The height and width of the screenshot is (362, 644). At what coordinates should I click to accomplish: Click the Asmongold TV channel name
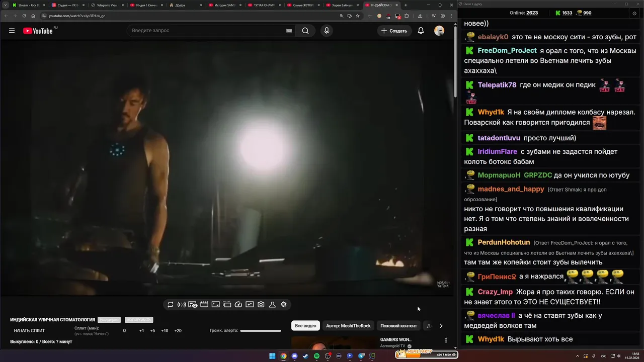coord(393,346)
